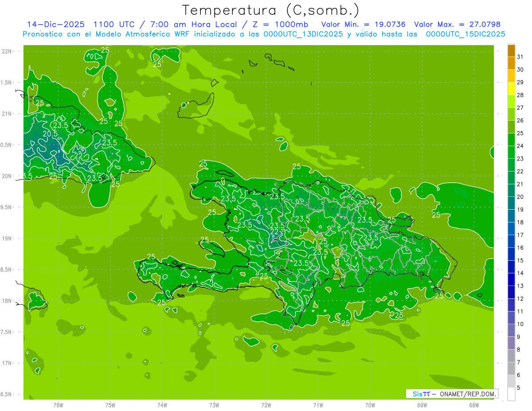Click the '75W' longitude axis label
The image size is (532, 411).
(110, 405)
